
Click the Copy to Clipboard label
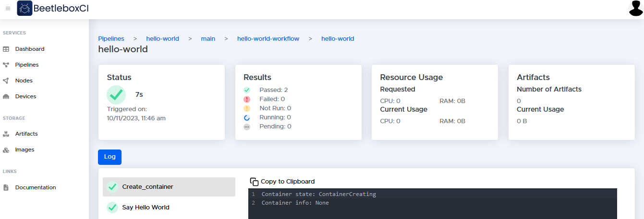coord(288,182)
